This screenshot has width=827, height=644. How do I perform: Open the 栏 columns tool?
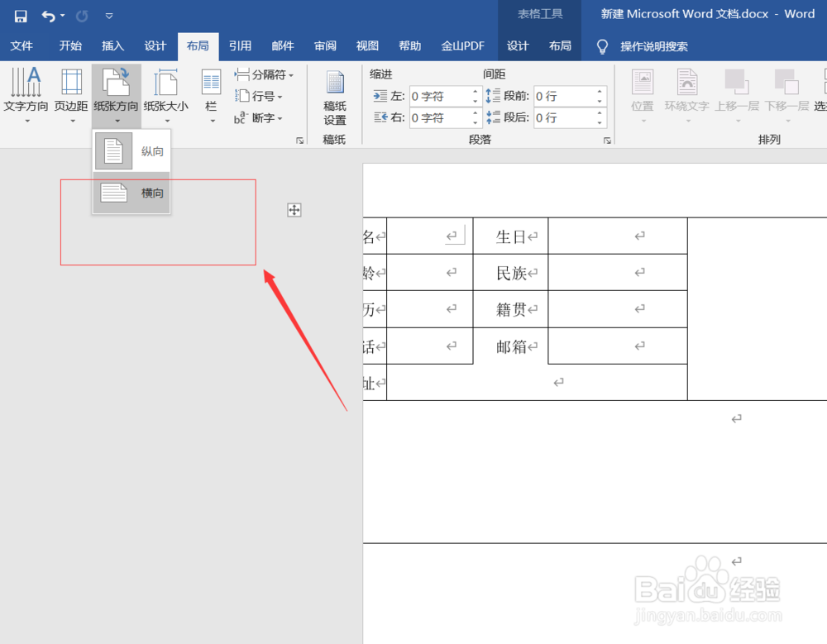pos(211,95)
